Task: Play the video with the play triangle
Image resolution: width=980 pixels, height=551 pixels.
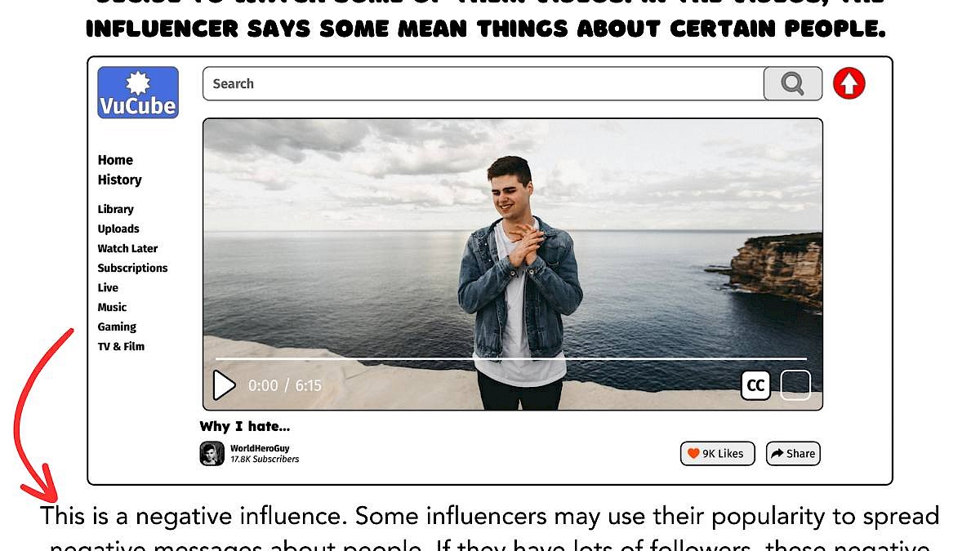Action: point(224,385)
